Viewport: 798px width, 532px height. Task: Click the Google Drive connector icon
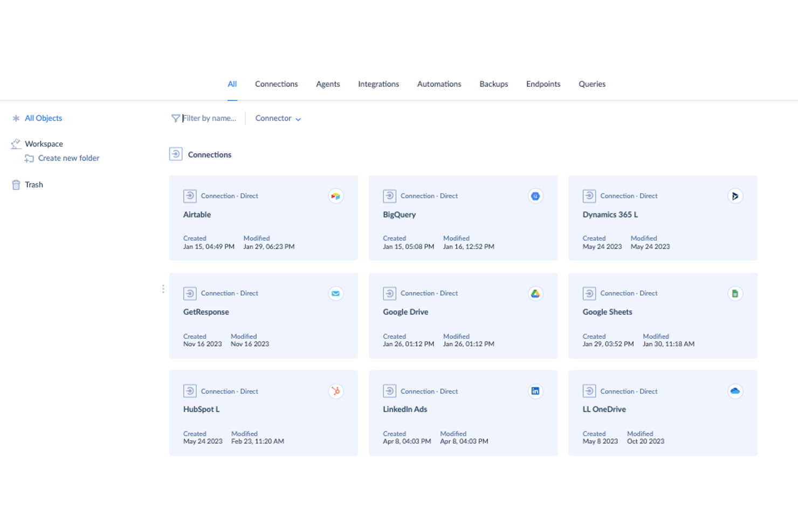point(535,293)
